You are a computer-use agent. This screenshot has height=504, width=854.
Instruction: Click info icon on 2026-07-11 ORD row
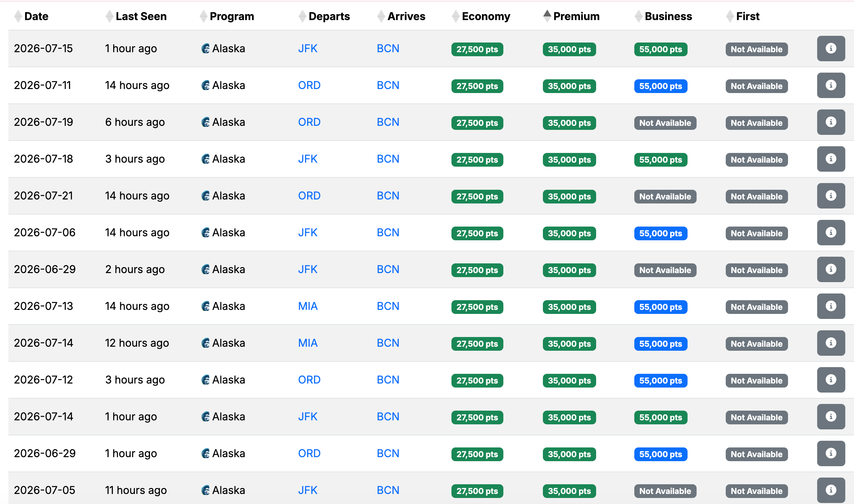(831, 85)
